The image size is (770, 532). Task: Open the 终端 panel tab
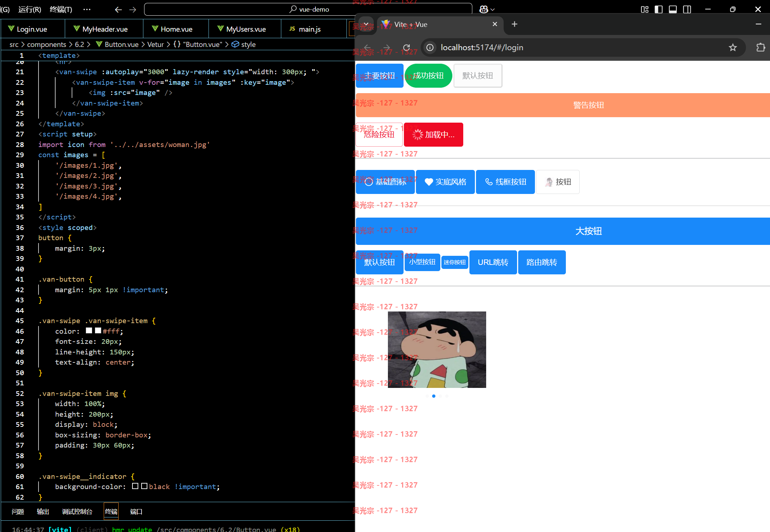point(111,512)
